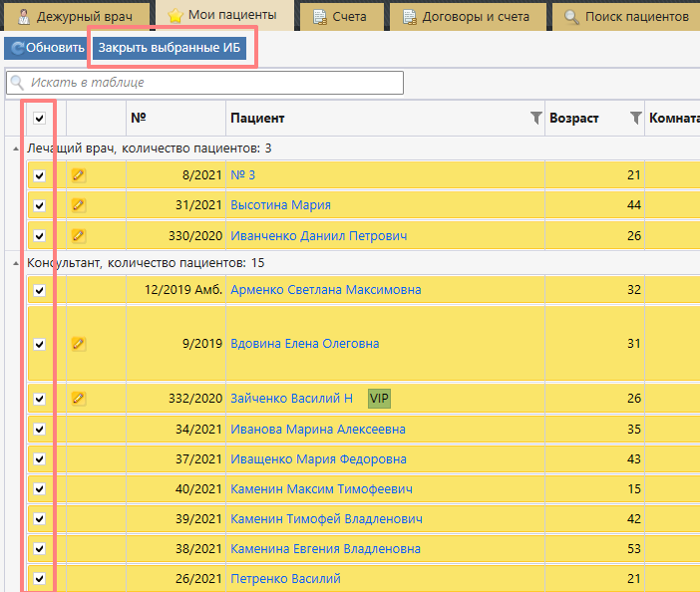Click the edit icon for Иванченко Даниил Петрович
This screenshot has height=592, width=700.
point(79,236)
